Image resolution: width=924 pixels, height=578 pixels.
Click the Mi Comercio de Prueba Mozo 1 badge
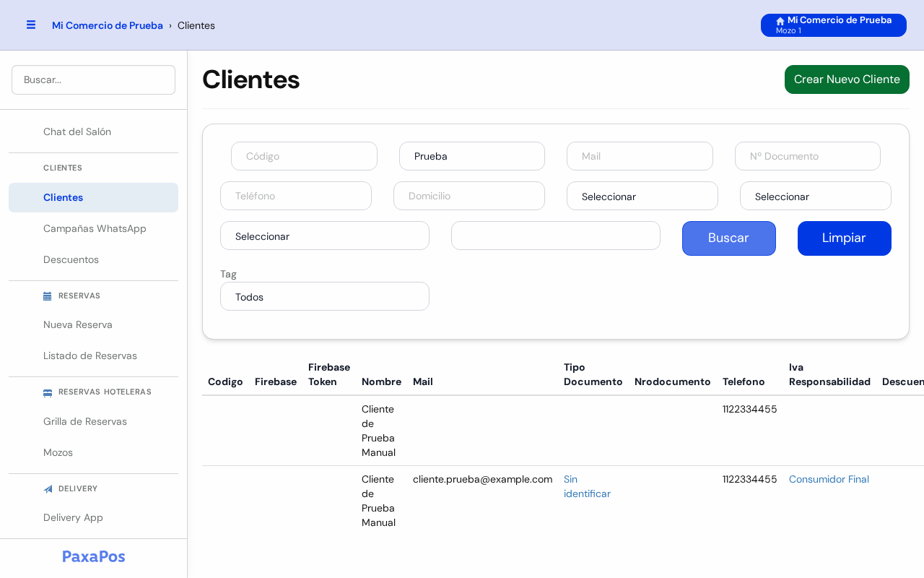(x=834, y=25)
